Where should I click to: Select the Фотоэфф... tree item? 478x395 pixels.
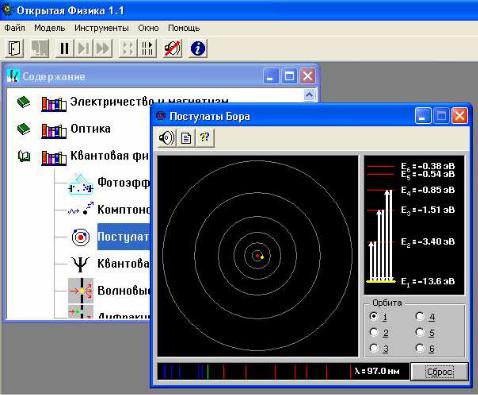(x=123, y=183)
